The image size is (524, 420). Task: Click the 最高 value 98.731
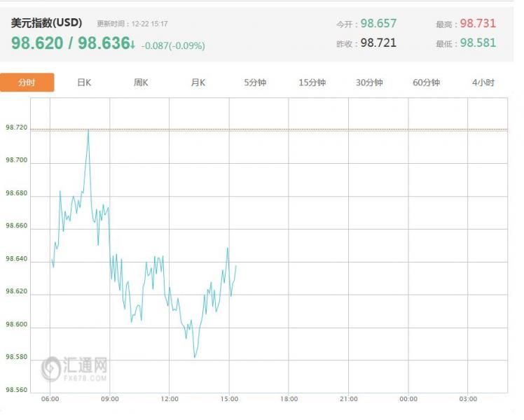[x=478, y=24]
